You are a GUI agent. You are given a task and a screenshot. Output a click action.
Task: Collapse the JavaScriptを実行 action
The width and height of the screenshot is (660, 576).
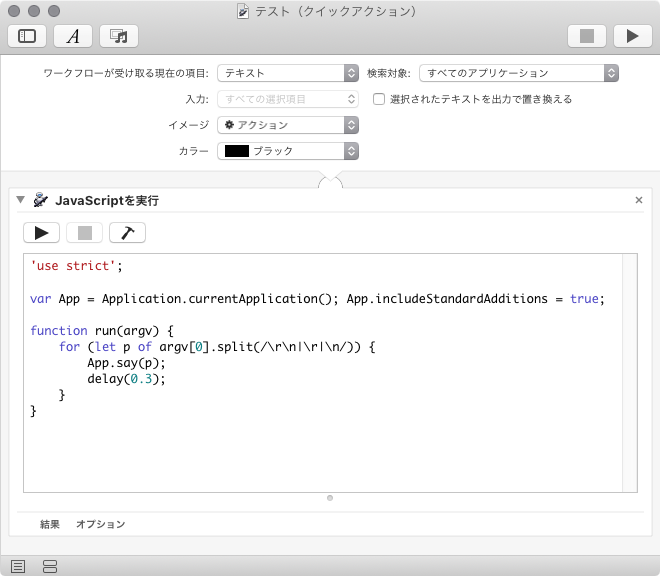[20, 201]
